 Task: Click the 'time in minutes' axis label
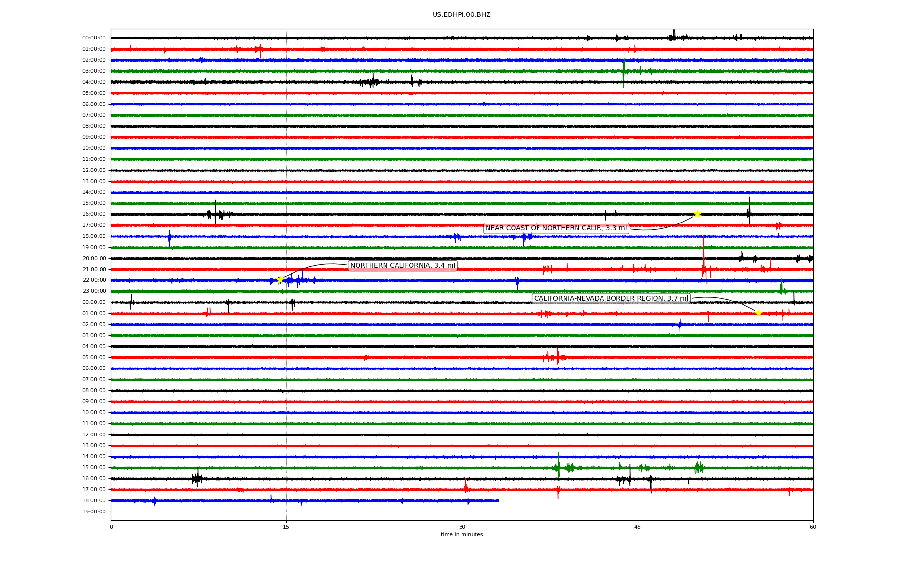pyautogui.click(x=462, y=535)
